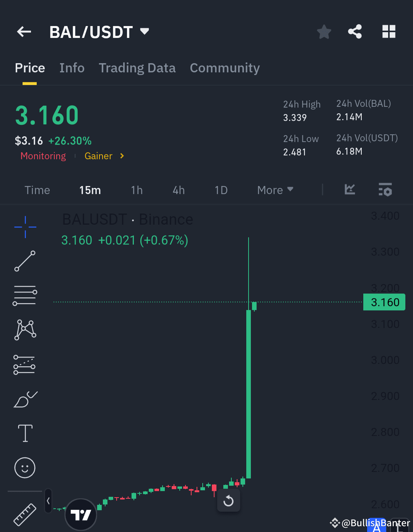This screenshot has height=532, width=413.
Task: Select the 1D timeframe
Action: pyautogui.click(x=221, y=190)
